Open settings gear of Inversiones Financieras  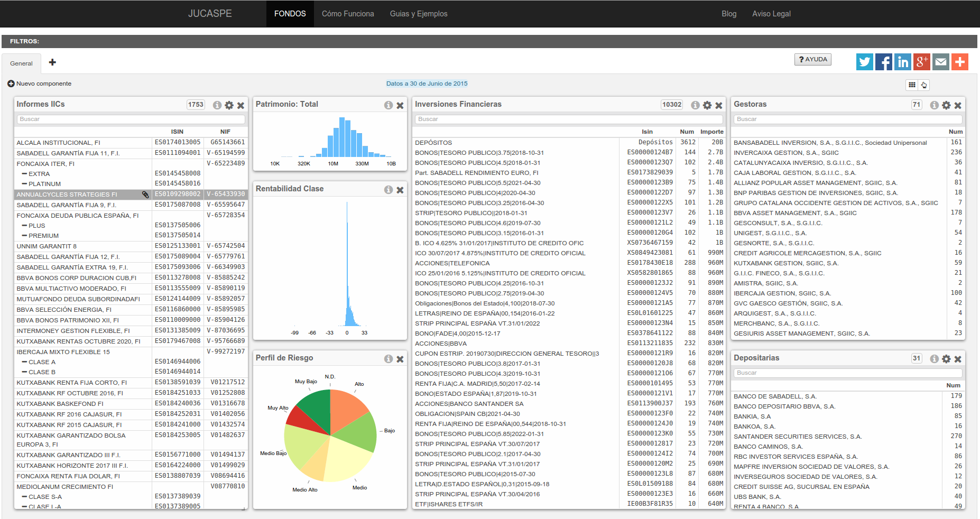[x=707, y=105]
